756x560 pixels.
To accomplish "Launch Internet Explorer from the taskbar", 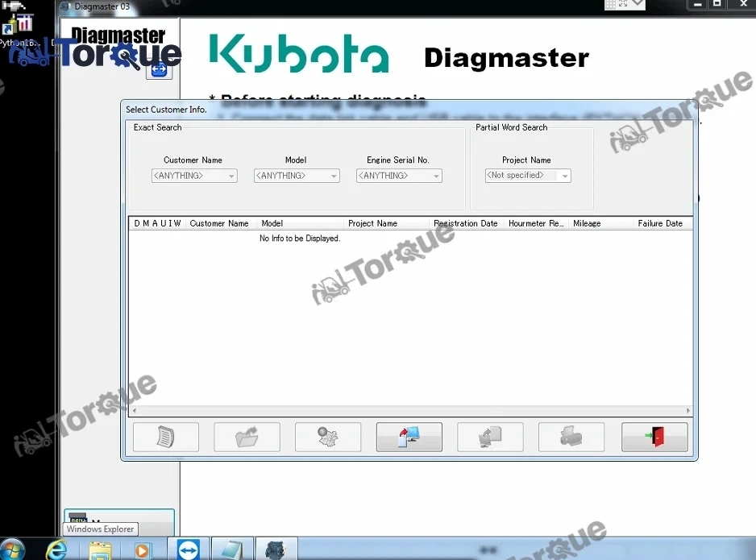I will click(x=56, y=550).
